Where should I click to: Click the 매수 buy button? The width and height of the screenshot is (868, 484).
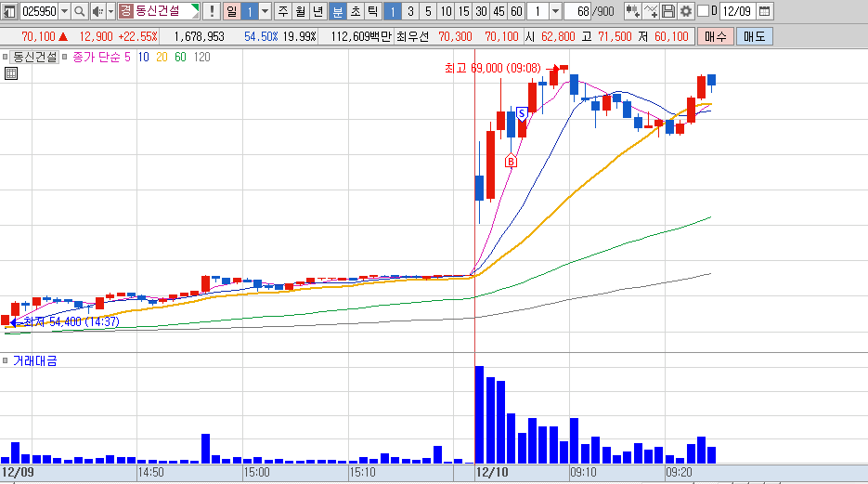pyautogui.click(x=715, y=36)
